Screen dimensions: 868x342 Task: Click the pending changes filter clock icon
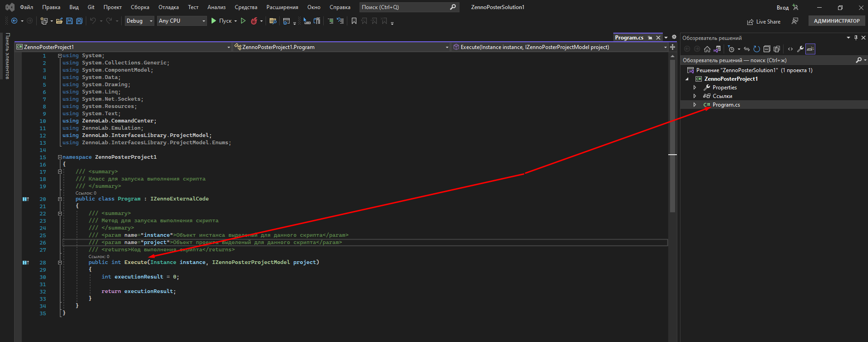731,49
